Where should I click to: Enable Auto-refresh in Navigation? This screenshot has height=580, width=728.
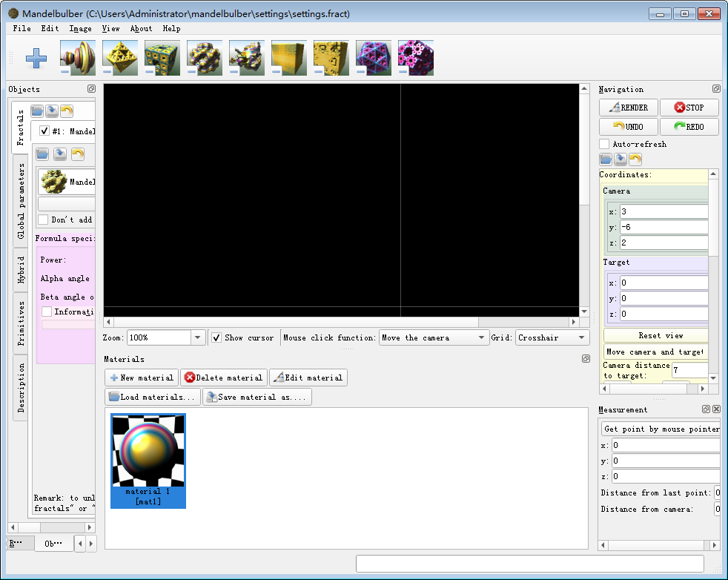pos(604,144)
